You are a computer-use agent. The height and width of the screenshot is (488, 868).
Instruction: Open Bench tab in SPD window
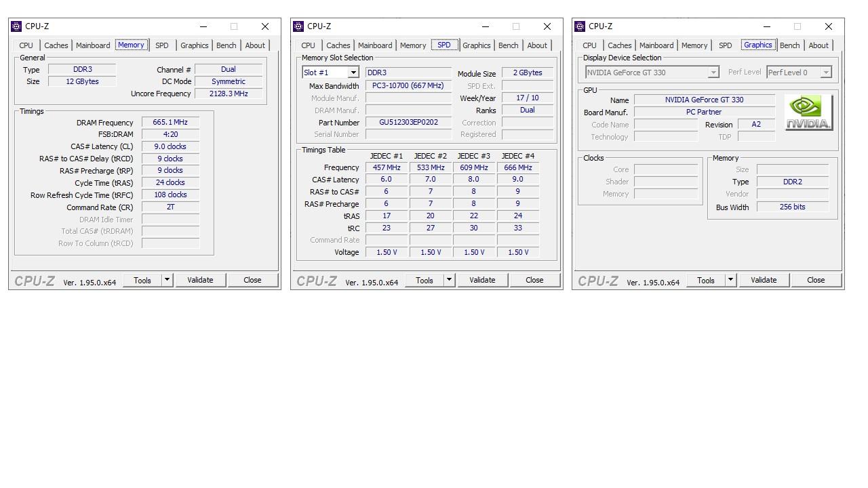509,45
